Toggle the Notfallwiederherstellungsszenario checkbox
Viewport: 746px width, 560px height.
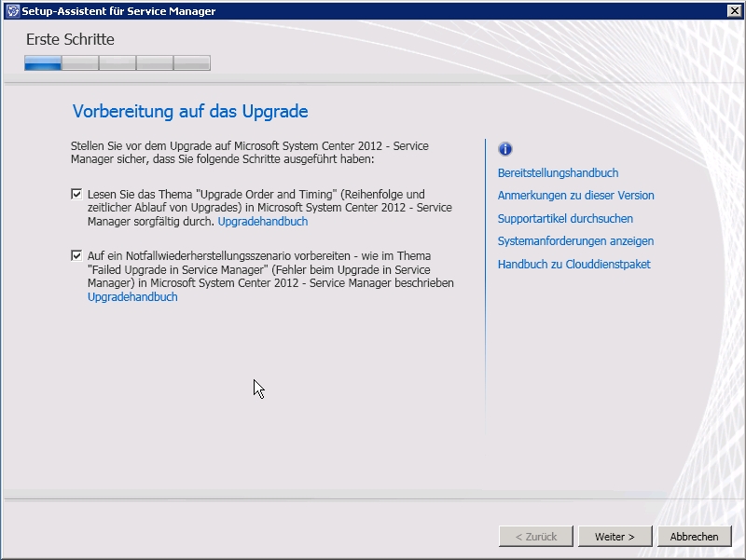[x=76, y=255]
